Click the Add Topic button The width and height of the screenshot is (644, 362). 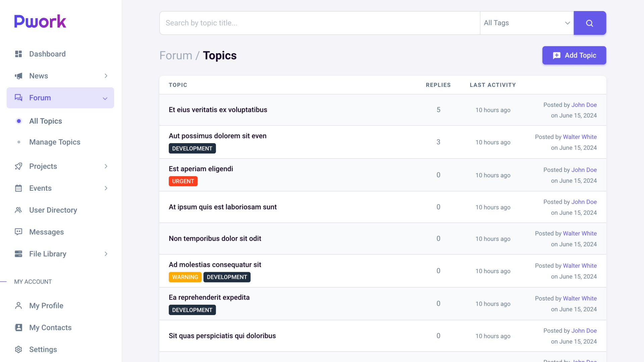click(x=574, y=55)
